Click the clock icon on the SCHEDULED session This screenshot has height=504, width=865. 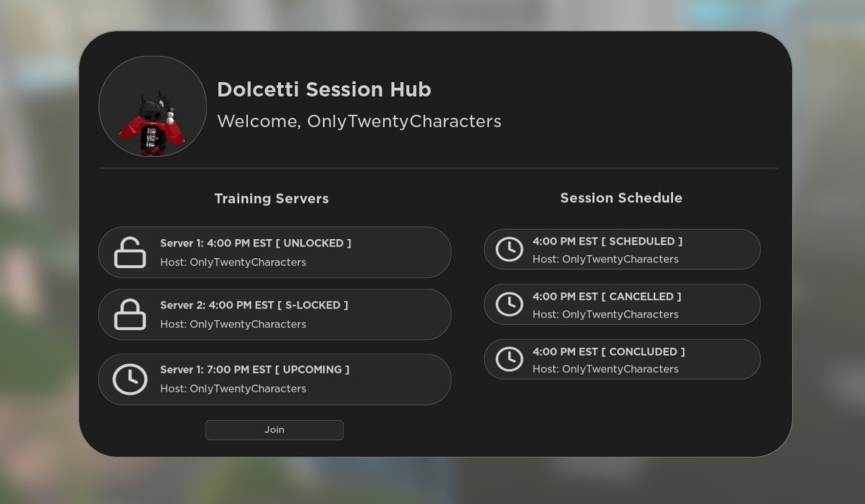coord(508,249)
